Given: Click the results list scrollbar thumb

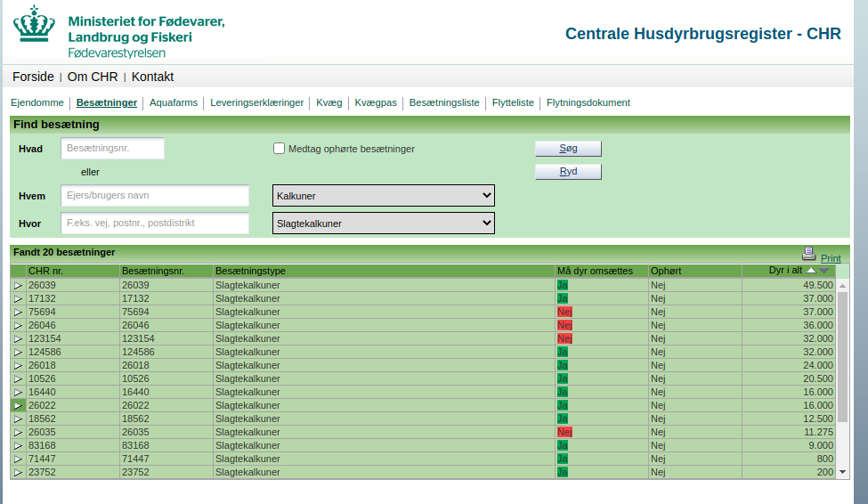Looking at the screenshot, I should coord(842,357).
